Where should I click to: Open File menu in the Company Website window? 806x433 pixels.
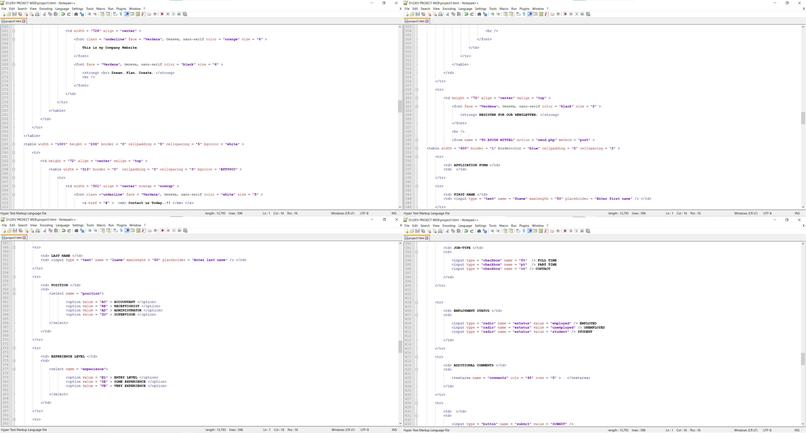click(x=4, y=9)
